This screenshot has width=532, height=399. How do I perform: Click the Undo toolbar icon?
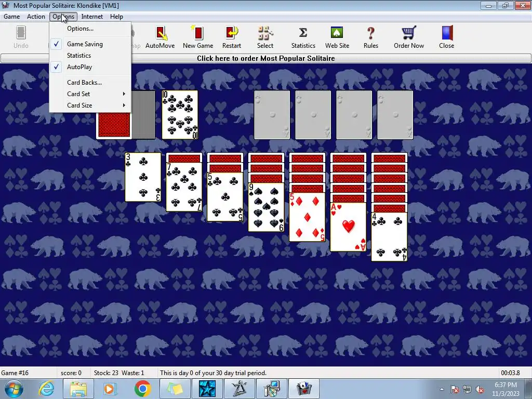coord(21,37)
